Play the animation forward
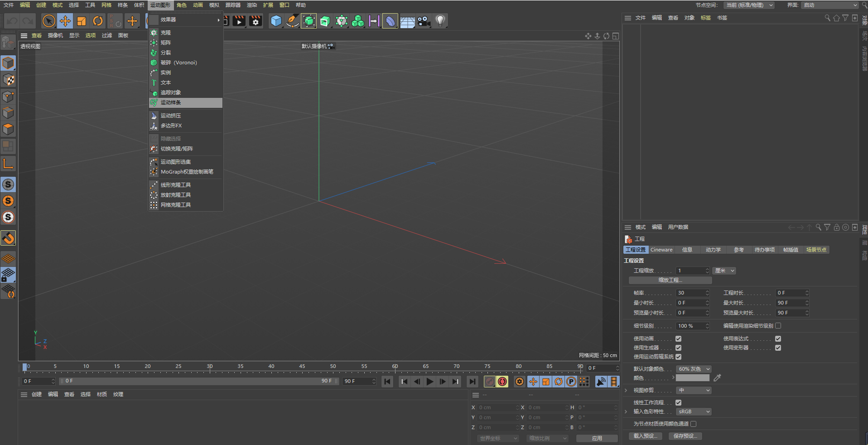 click(430, 382)
